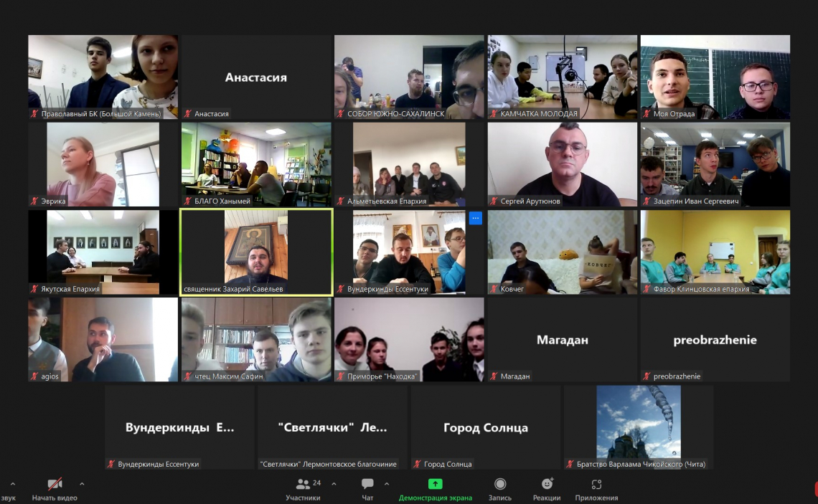Open the Participants panel
The width and height of the screenshot is (818, 504).
(304, 484)
